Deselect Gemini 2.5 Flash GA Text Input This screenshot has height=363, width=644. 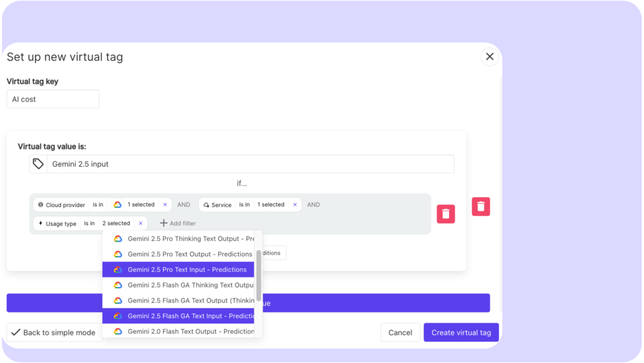(x=187, y=316)
